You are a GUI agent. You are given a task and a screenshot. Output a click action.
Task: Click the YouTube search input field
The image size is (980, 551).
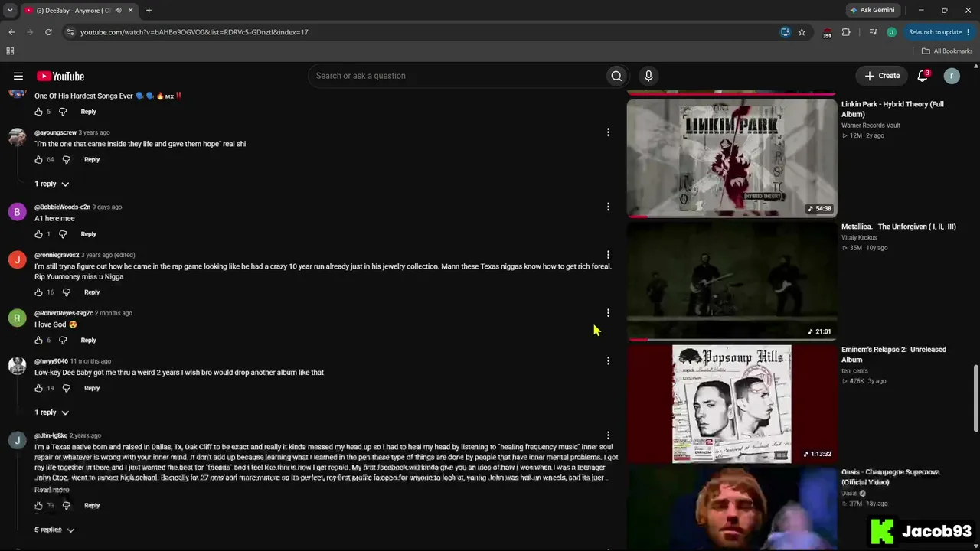click(456, 76)
